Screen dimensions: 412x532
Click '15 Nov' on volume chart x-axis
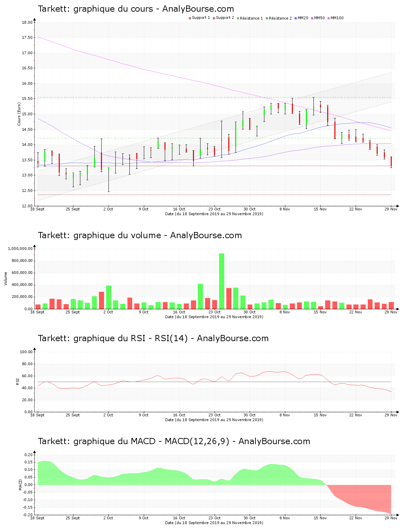pos(320,312)
